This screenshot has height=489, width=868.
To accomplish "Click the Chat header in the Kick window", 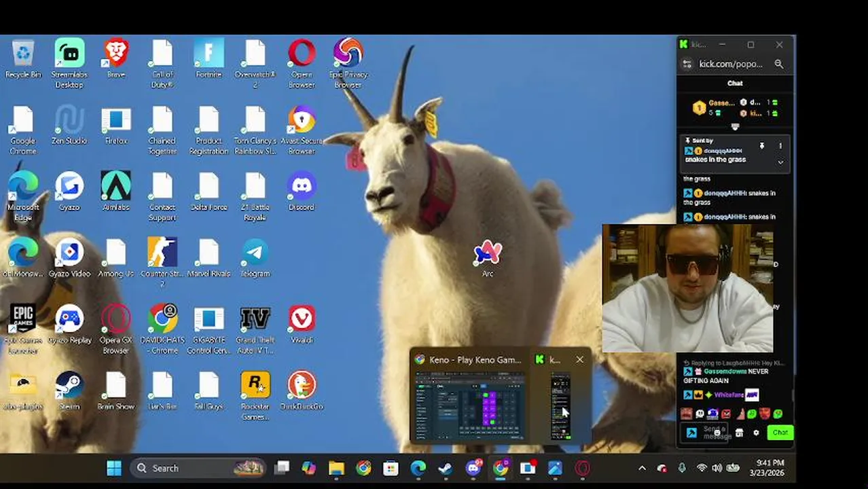I will click(735, 83).
